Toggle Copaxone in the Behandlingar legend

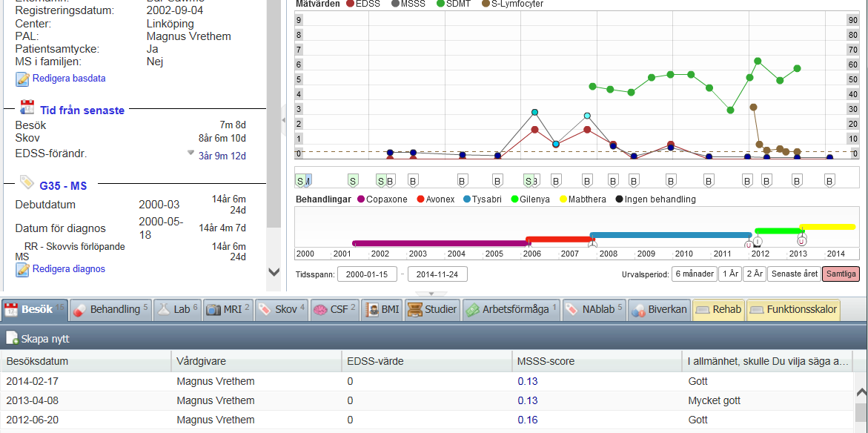382,199
